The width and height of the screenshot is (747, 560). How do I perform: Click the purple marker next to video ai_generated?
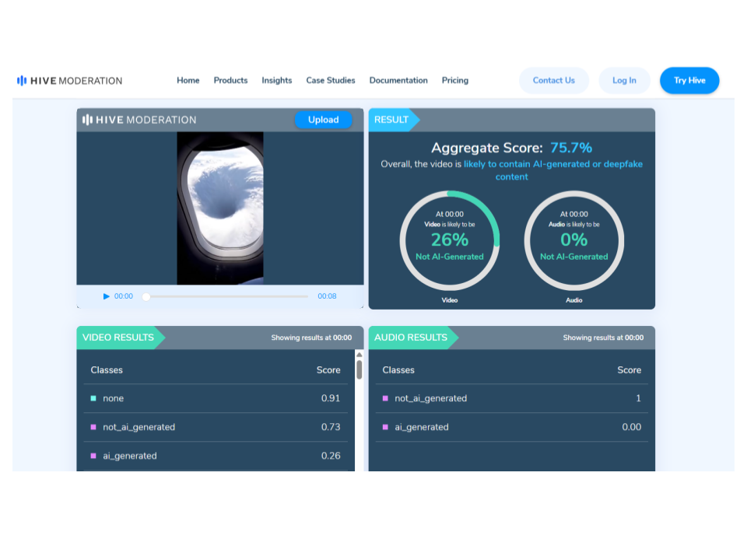pos(93,456)
